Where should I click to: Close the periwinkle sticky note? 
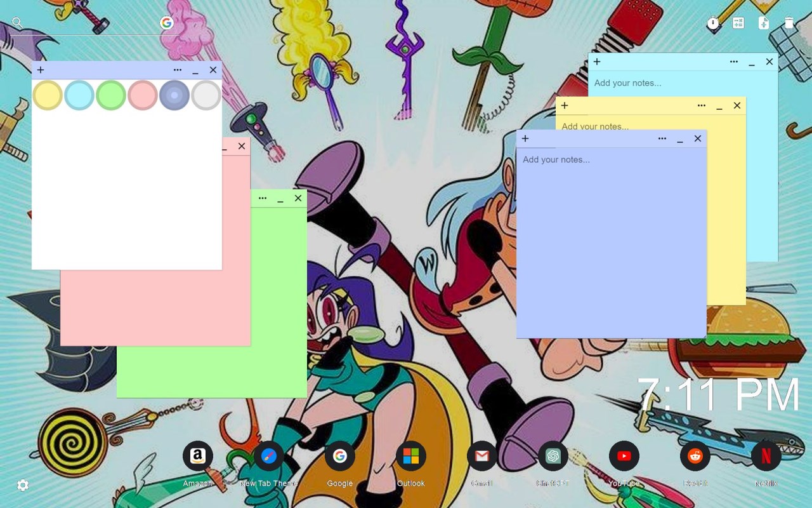click(698, 138)
